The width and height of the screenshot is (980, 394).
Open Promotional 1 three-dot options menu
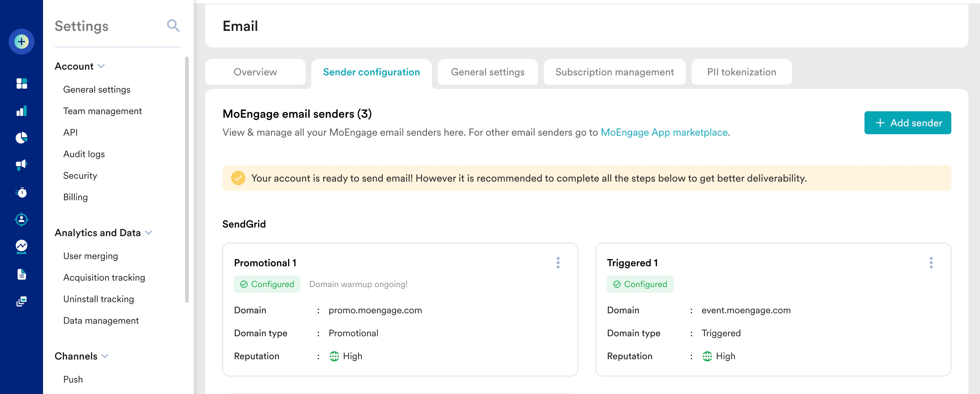(x=558, y=263)
